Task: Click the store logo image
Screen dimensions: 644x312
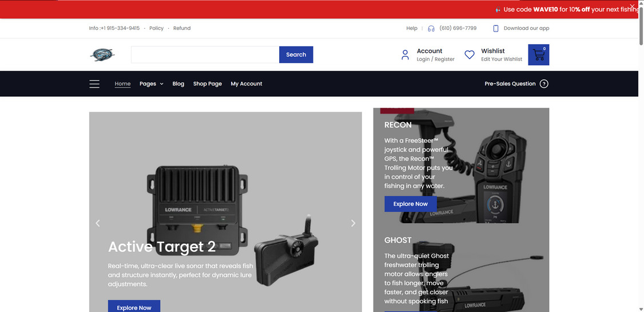Action: (x=102, y=55)
